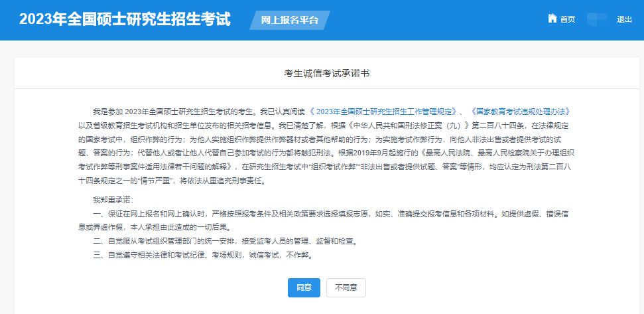Log out using 退出
This screenshot has width=644, height=314.
(624, 19)
